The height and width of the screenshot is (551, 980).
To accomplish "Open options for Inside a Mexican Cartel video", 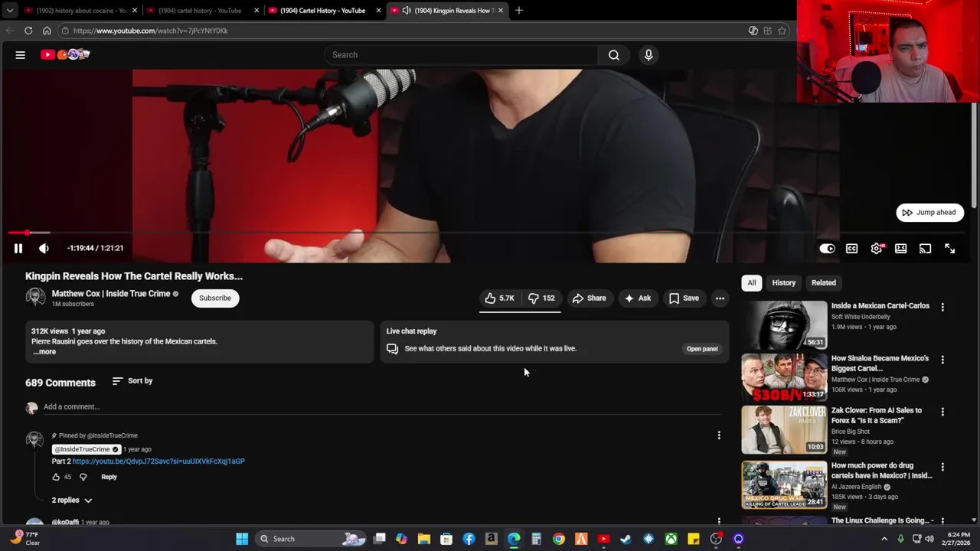I will (942, 307).
